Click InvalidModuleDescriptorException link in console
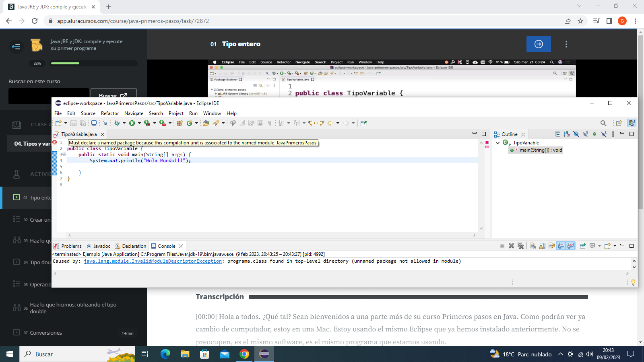Image resolution: width=644 pixels, height=362 pixels. click(x=153, y=261)
